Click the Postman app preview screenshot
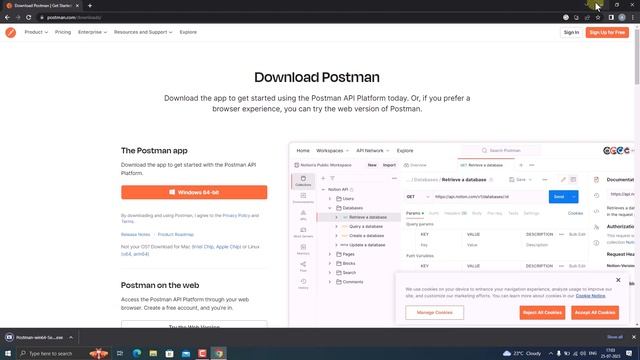This screenshot has width=640, height=360. (463, 235)
